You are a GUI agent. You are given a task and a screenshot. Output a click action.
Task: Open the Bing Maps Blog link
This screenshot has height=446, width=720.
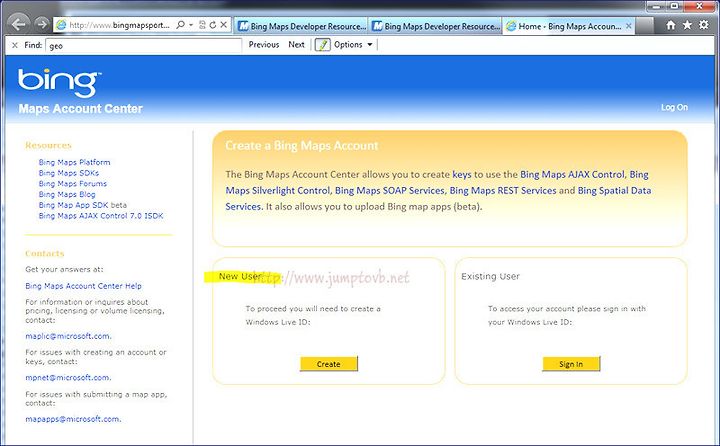(67, 194)
